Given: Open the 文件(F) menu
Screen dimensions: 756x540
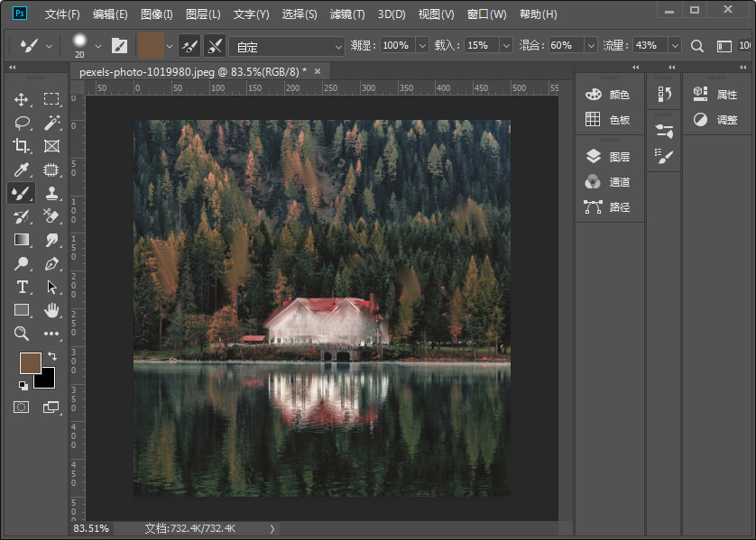Looking at the screenshot, I should point(62,14).
